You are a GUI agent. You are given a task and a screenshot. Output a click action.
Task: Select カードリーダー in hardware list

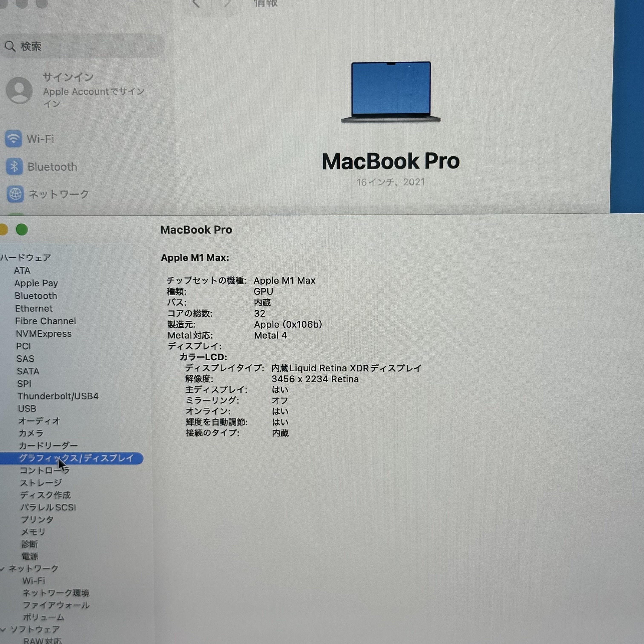[x=48, y=445]
